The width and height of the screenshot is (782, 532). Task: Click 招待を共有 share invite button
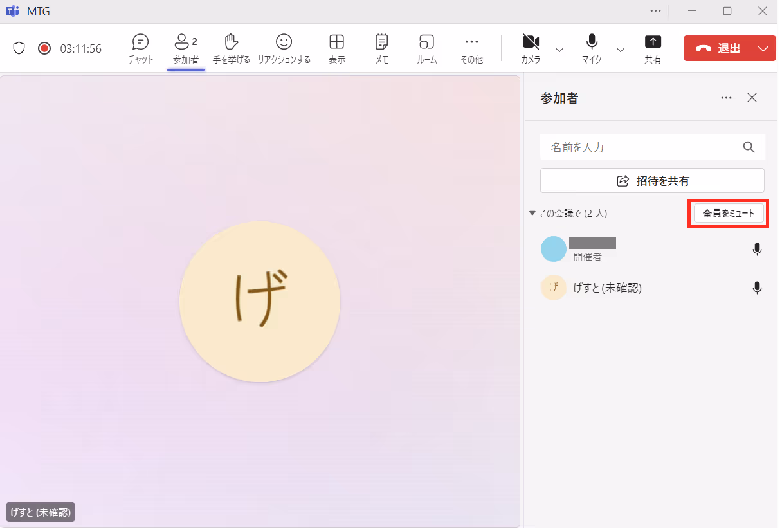click(652, 181)
